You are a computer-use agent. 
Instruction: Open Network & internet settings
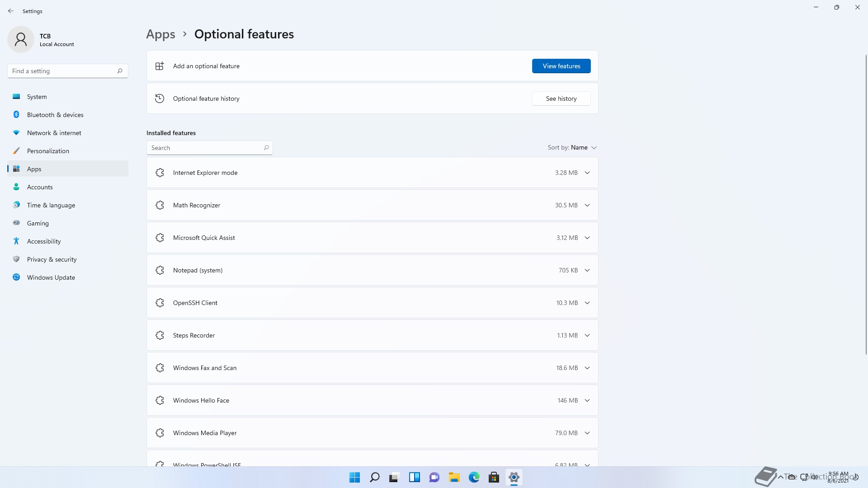click(68, 133)
